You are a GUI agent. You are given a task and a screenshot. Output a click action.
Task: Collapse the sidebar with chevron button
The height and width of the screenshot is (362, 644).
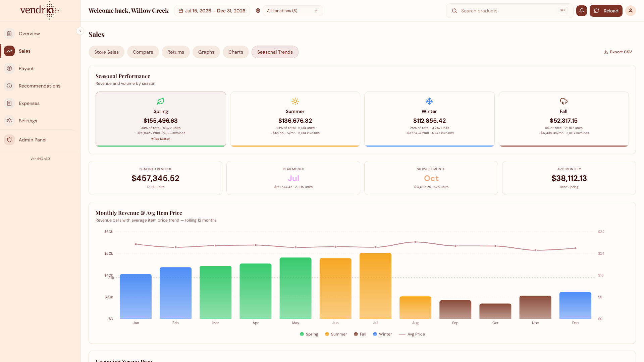pyautogui.click(x=80, y=31)
